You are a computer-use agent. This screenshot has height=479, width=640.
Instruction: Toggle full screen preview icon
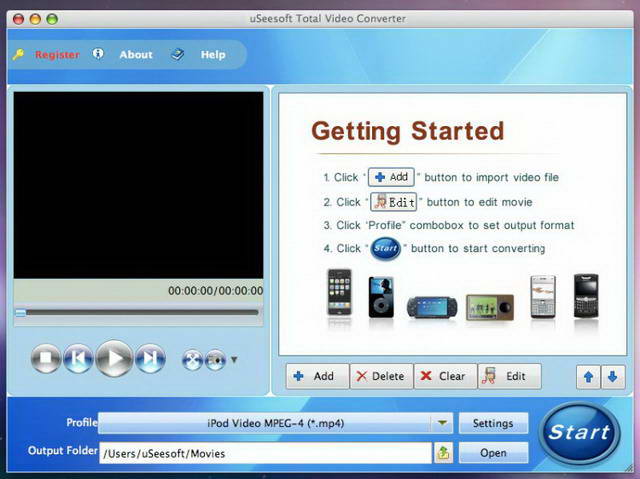pos(192,360)
